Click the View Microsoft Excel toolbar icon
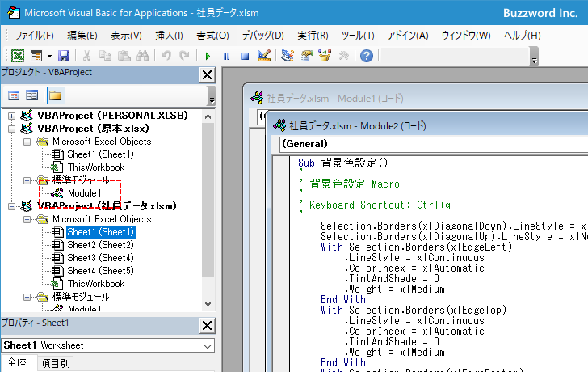This screenshot has height=372, width=588. pyautogui.click(x=18, y=56)
